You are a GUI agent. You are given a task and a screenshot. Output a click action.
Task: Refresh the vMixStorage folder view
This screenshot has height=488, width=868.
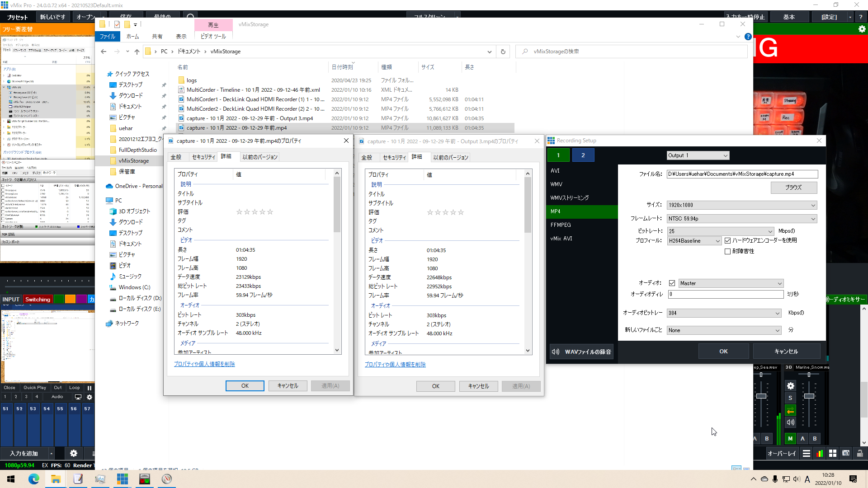503,52
